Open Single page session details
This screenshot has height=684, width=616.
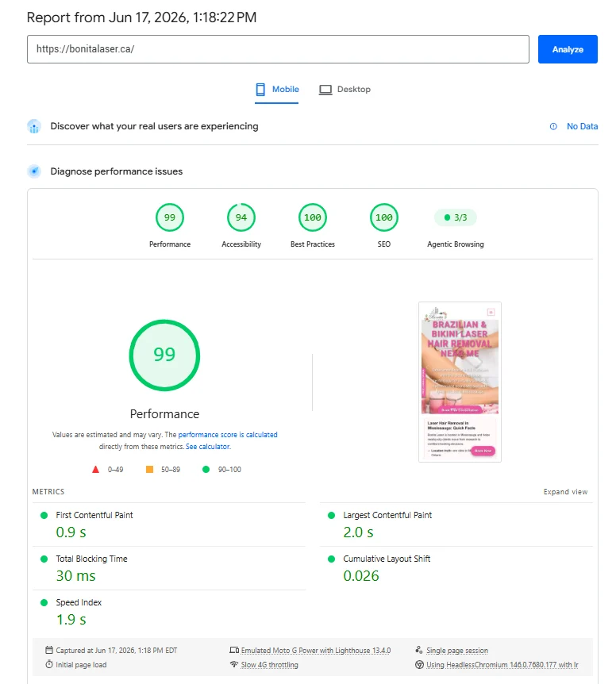coord(457,651)
